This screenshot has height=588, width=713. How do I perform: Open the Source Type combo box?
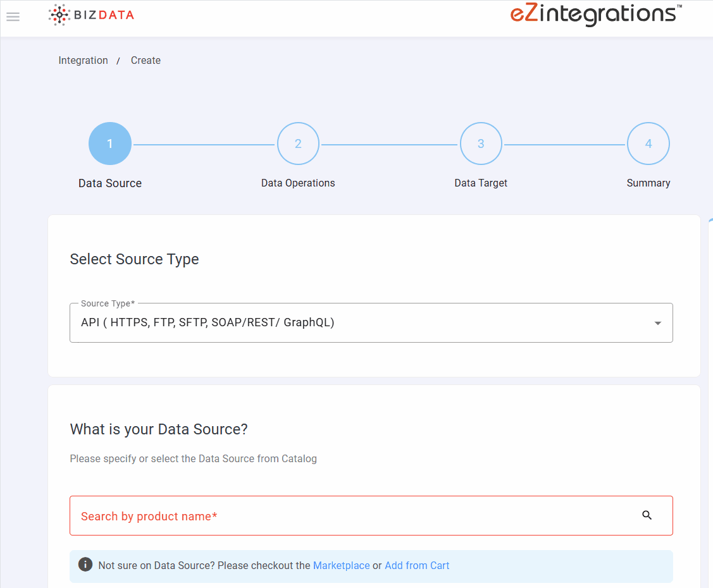point(361,322)
